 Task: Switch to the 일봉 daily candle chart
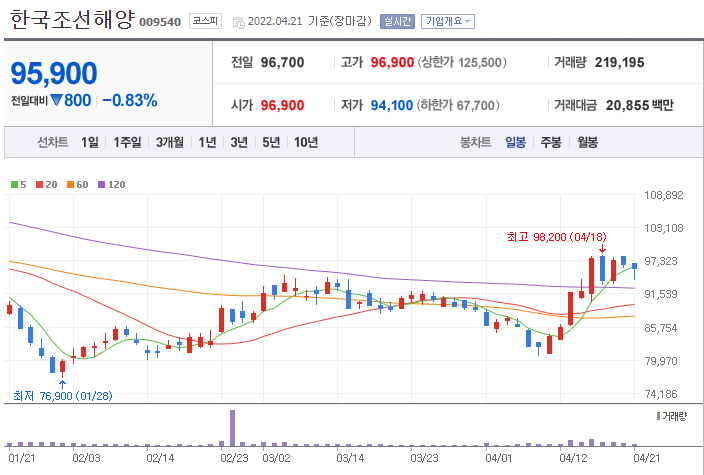coord(515,142)
